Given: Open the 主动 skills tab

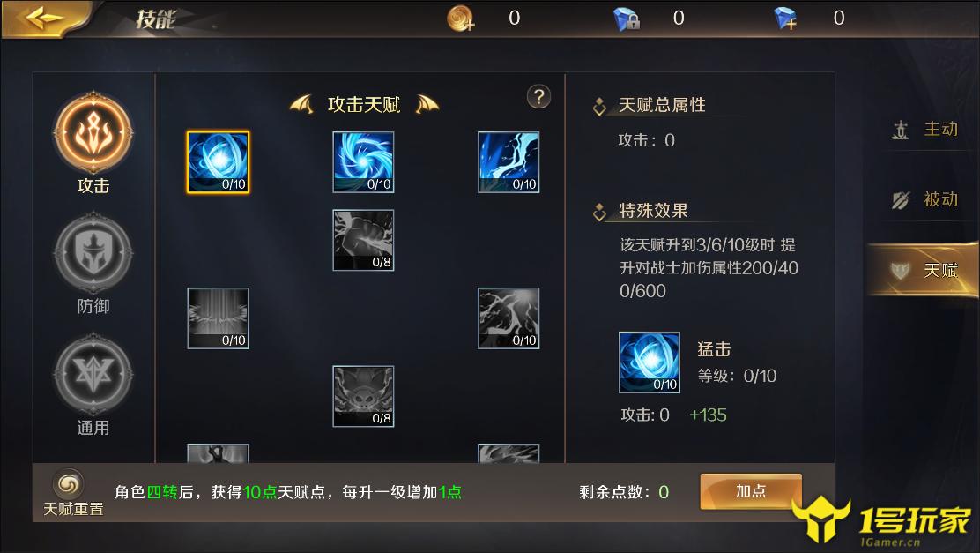Looking at the screenshot, I should 924,130.
